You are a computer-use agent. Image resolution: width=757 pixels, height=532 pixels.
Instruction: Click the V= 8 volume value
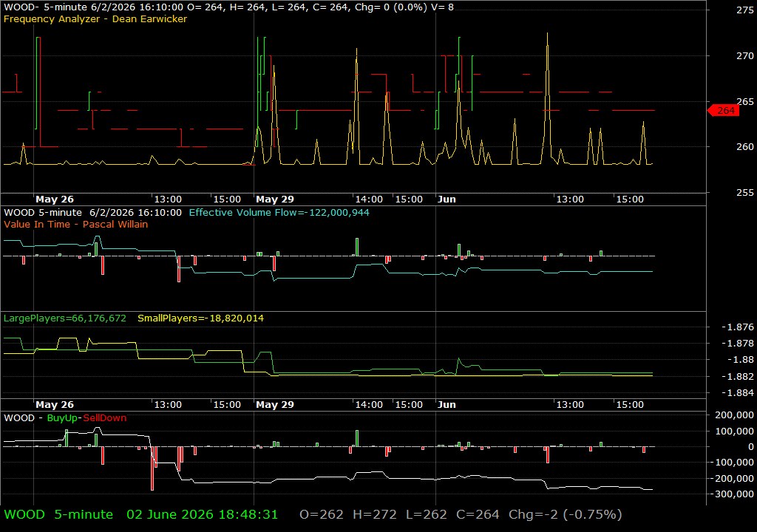coord(442,7)
